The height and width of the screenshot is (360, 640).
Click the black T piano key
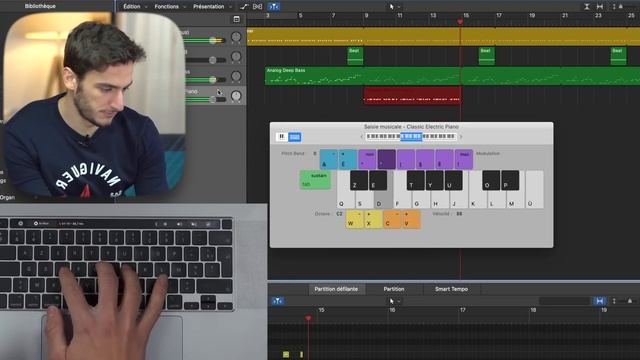tap(416, 180)
